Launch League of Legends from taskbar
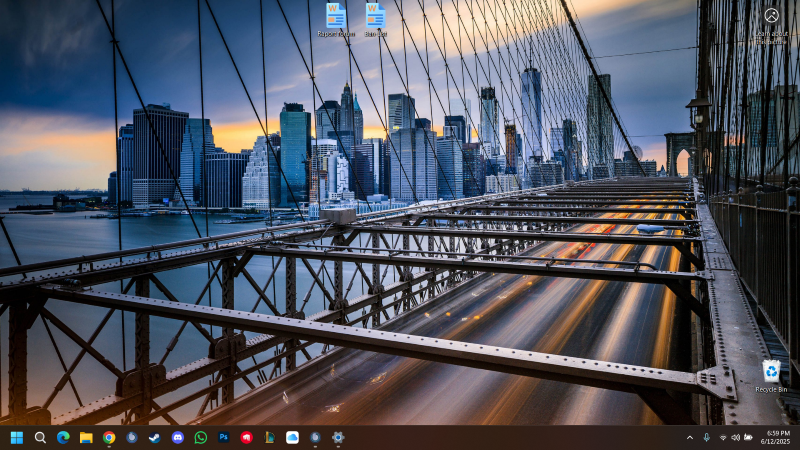The height and width of the screenshot is (450, 800). pos(269,437)
